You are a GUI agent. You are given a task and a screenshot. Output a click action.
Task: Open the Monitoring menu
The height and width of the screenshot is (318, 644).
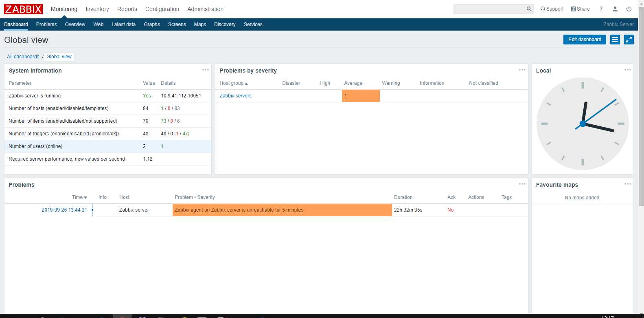[x=64, y=9]
